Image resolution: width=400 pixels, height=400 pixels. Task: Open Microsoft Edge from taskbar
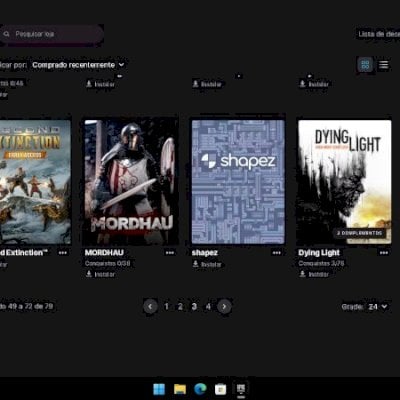click(x=200, y=389)
